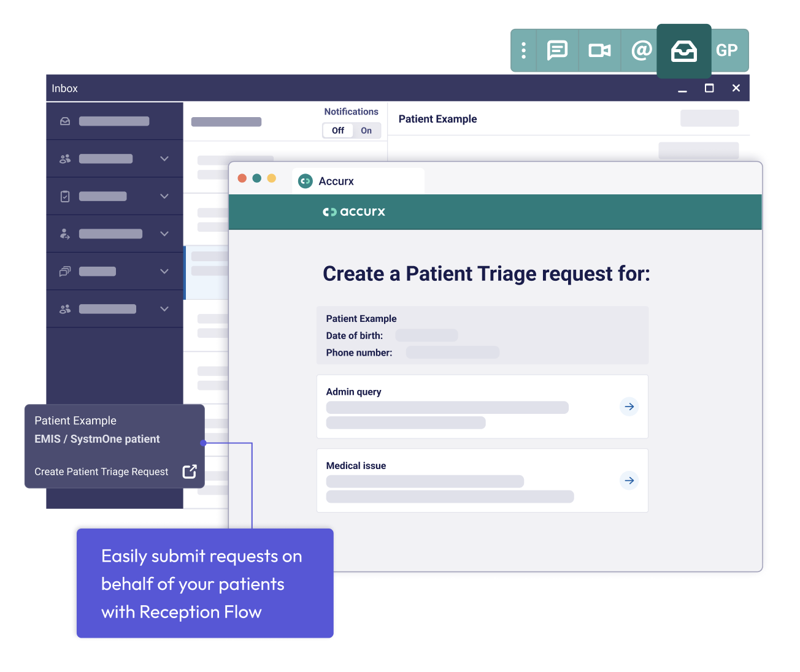This screenshot has height=672, width=800.
Task: Click the @ email icon in toolbar
Action: pyautogui.click(x=641, y=50)
